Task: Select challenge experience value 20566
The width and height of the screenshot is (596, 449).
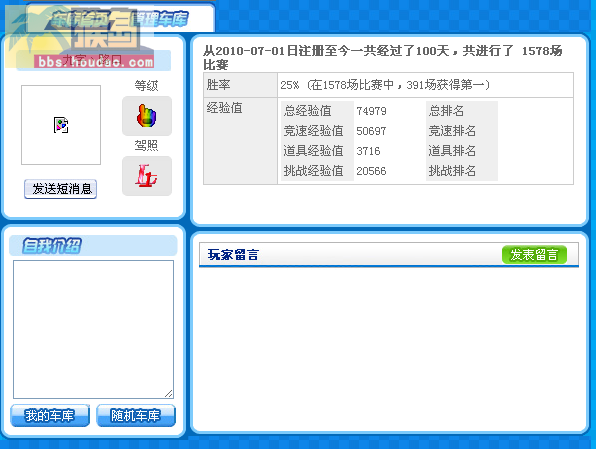Action: coord(371,171)
